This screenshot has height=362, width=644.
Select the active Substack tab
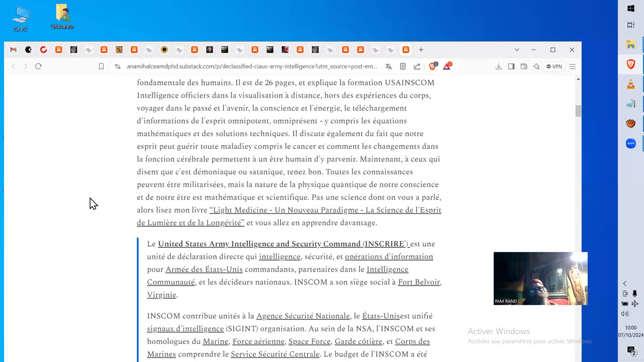(x=406, y=50)
